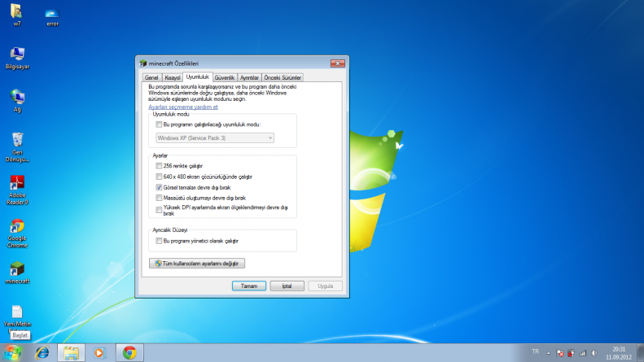Close the minecraft Özellikleri dialog
Viewport: 644px width, 362px height.
pyautogui.click(x=338, y=63)
